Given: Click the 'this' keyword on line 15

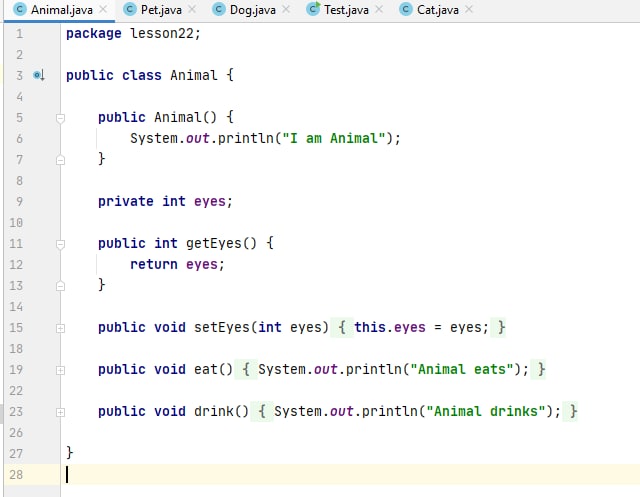Looking at the screenshot, I should click(x=370, y=327).
